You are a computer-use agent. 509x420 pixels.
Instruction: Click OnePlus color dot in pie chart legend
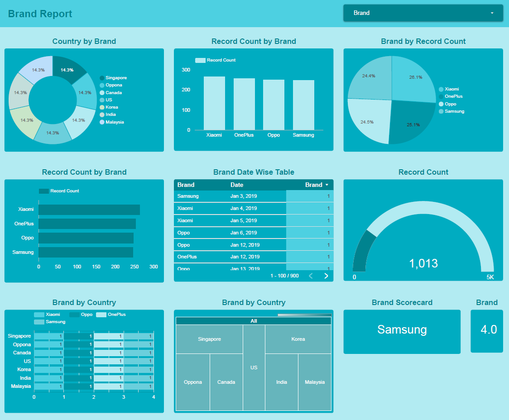pyautogui.click(x=441, y=96)
